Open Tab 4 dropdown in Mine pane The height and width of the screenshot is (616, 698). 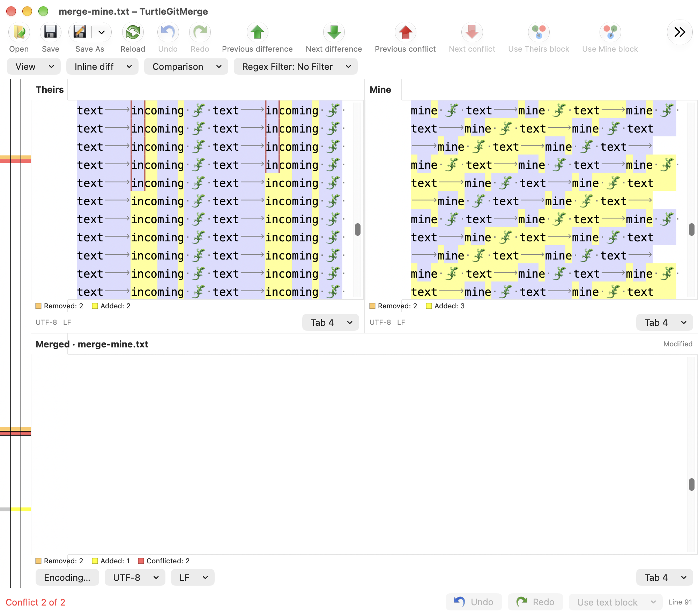pos(664,323)
